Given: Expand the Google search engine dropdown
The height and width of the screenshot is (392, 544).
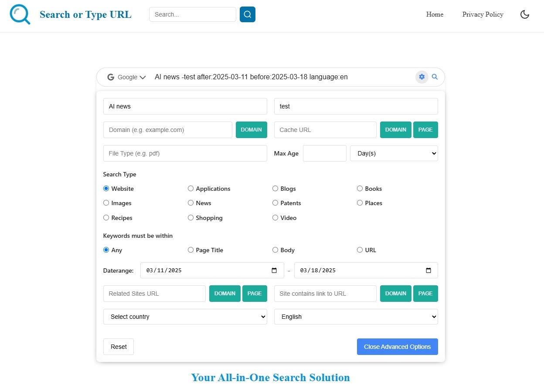Looking at the screenshot, I should [127, 77].
